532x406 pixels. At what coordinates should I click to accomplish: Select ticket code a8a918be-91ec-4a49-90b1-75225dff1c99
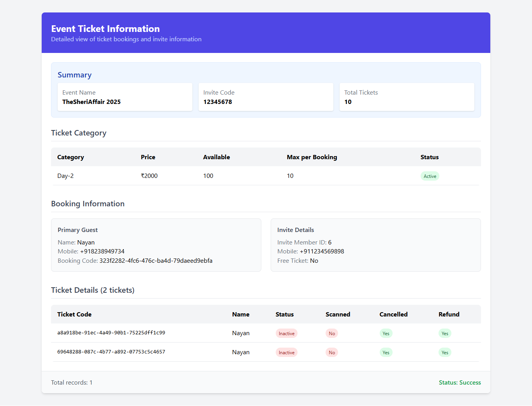coord(111,333)
